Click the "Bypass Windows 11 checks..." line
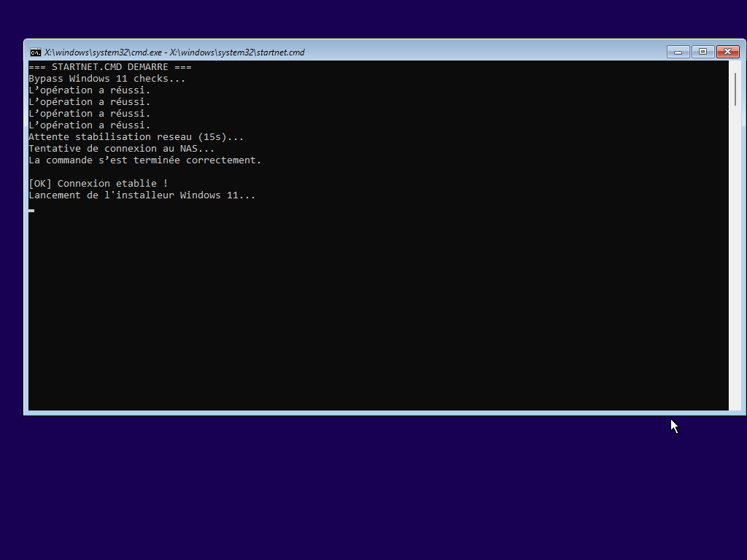 (107, 79)
